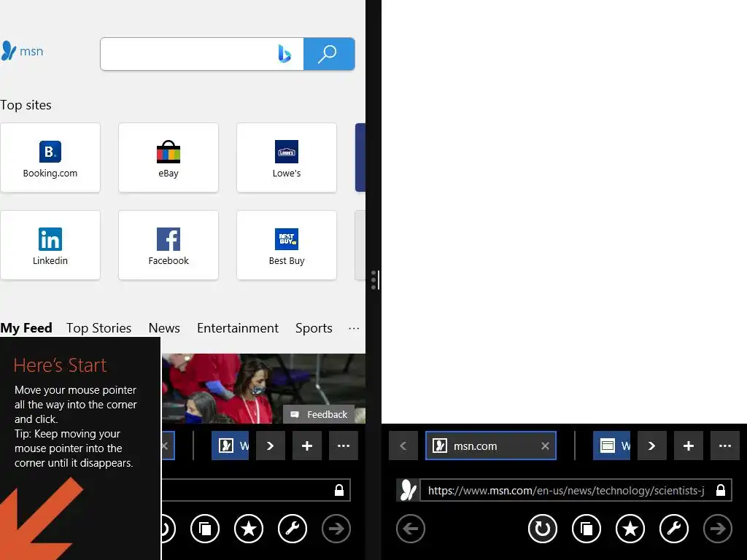This screenshot has width=747, height=560.
Task: Click the padlock icon in right address bar
Action: point(720,490)
